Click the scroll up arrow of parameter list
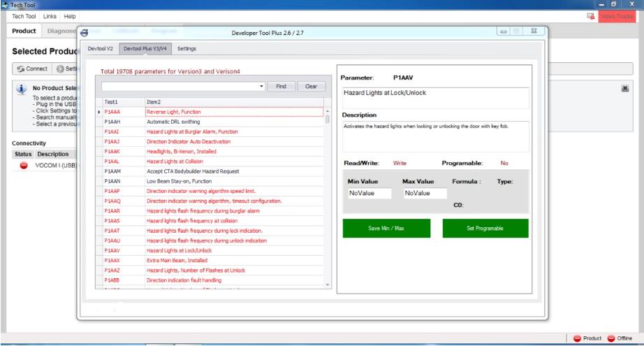The image size is (644, 346). coord(328,111)
